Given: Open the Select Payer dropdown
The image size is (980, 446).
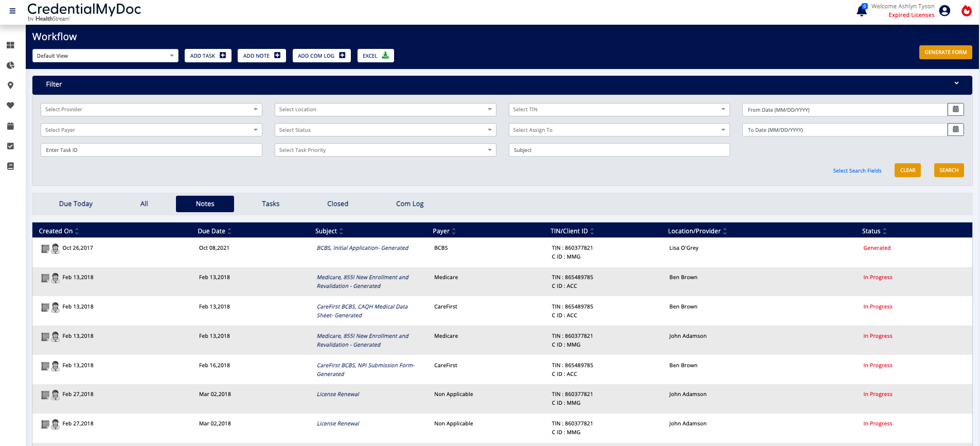Looking at the screenshot, I should 151,130.
